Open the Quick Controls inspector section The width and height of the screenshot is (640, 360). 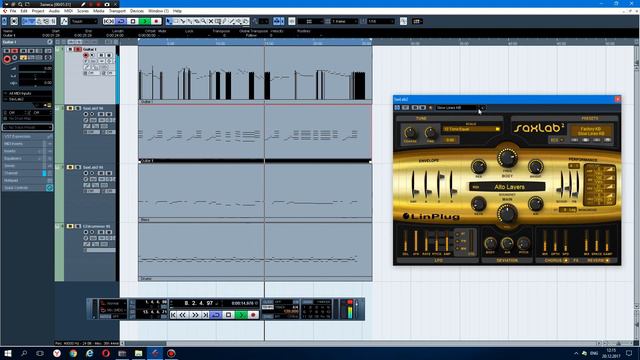(27, 188)
